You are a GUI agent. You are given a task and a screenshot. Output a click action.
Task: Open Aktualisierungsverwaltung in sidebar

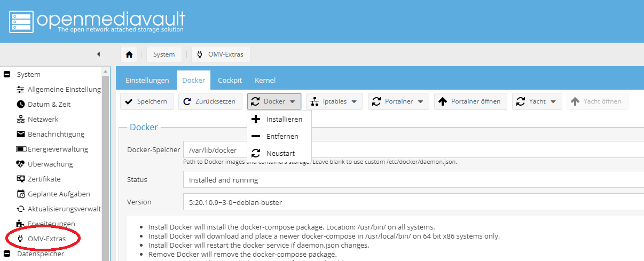(64, 209)
